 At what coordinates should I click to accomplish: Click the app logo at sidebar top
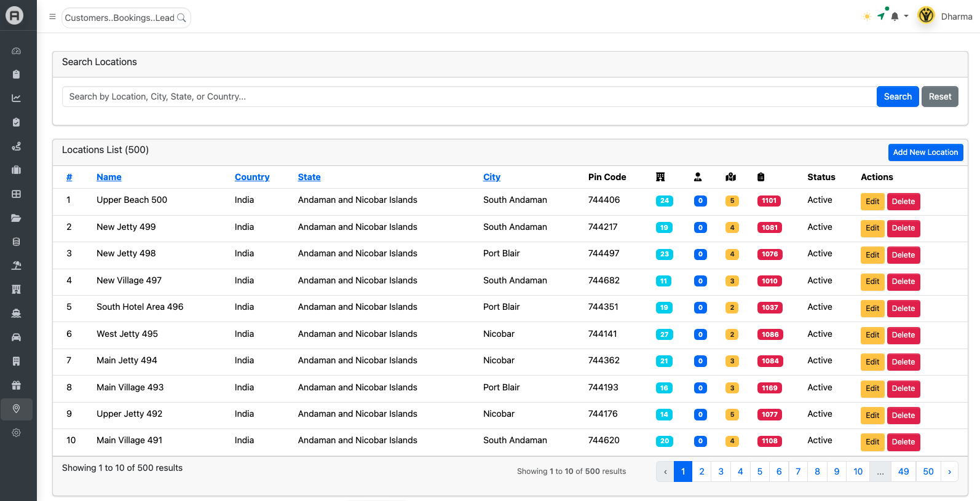pos(15,15)
